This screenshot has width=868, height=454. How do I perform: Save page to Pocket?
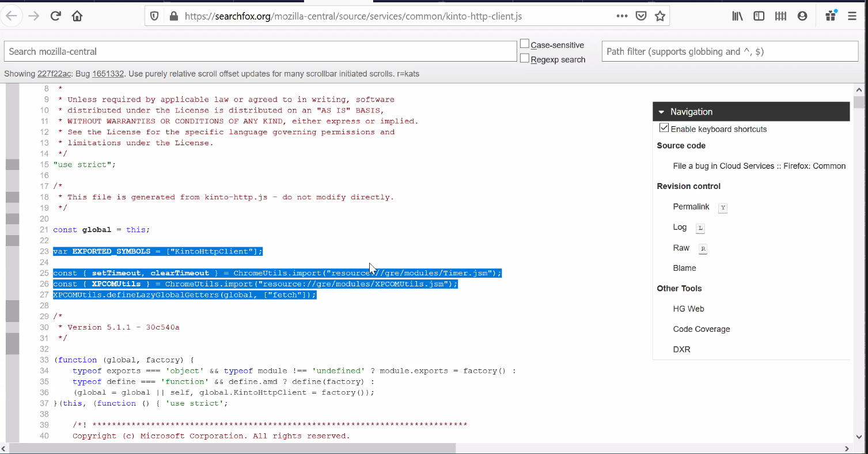tap(641, 16)
